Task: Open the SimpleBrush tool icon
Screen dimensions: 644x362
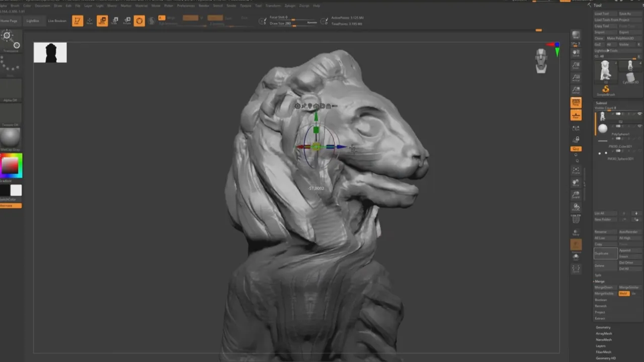Action: (606, 90)
